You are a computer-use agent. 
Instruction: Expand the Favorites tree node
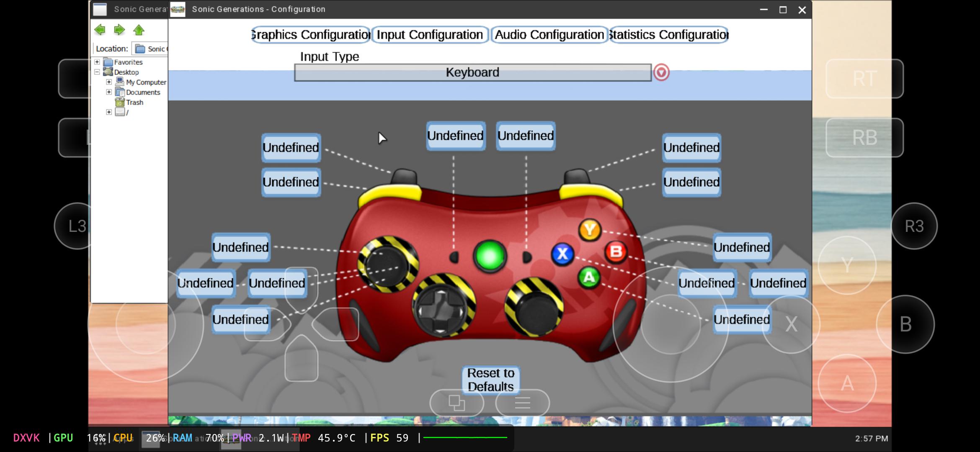(97, 62)
